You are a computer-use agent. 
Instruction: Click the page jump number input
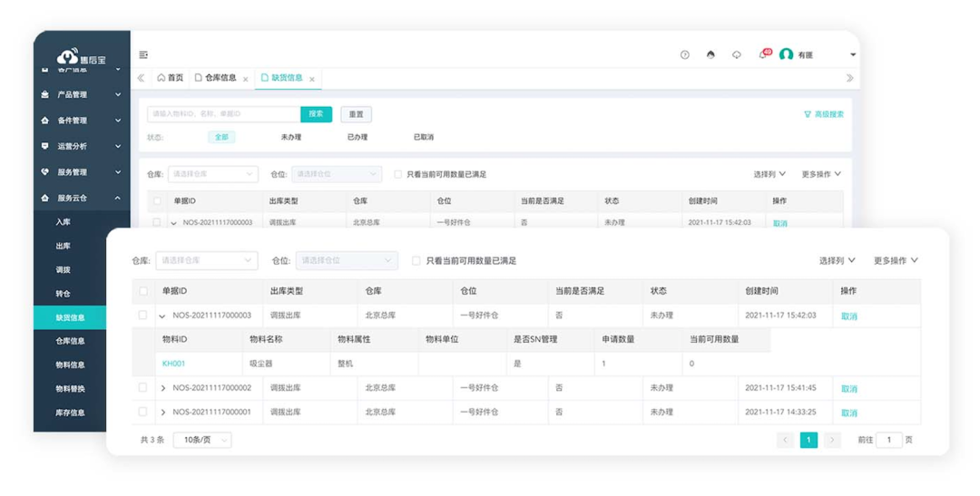pyautogui.click(x=888, y=440)
